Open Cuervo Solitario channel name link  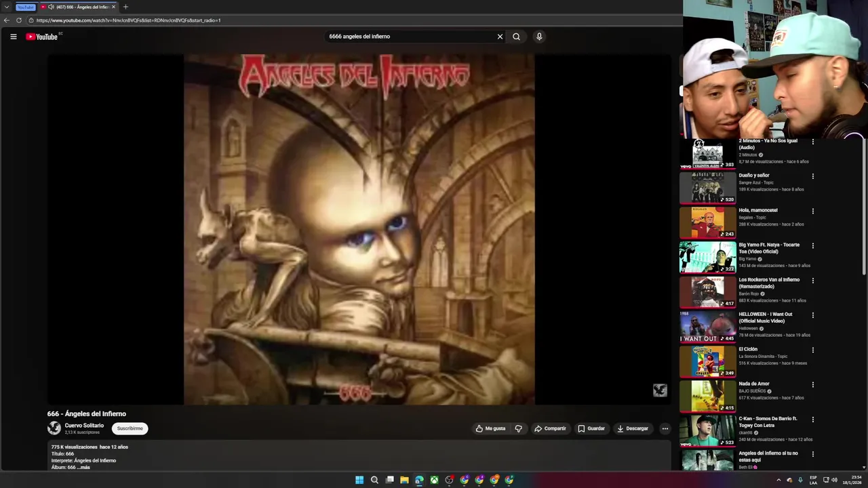point(84,426)
